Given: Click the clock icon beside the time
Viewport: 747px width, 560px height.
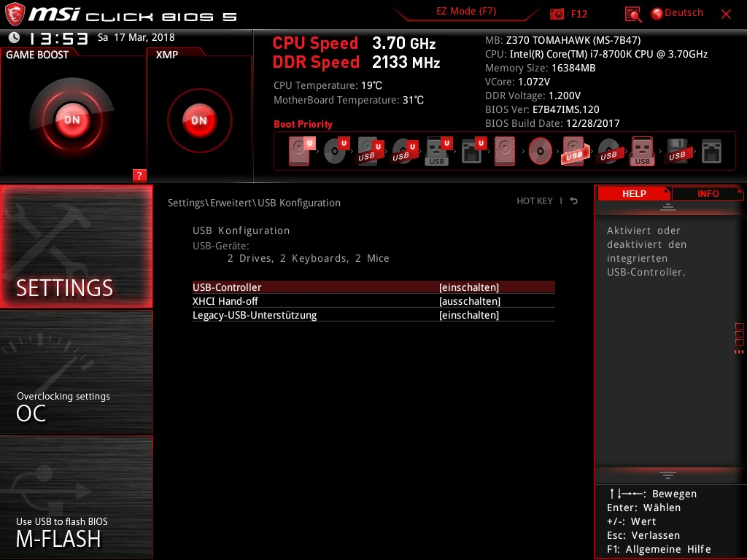Looking at the screenshot, I should click(15, 37).
